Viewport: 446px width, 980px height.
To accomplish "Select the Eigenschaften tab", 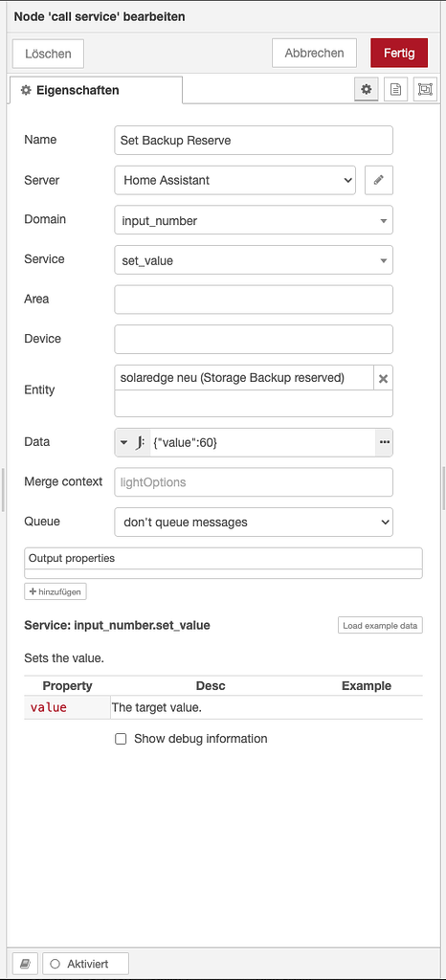I will [96, 90].
